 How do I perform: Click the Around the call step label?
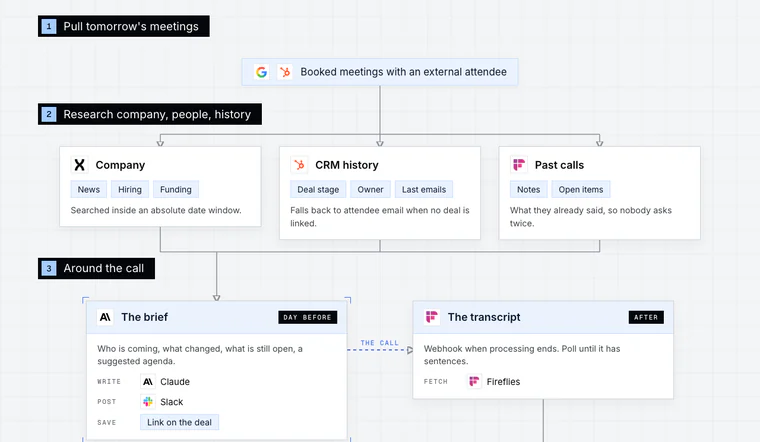click(x=96, y=268)
